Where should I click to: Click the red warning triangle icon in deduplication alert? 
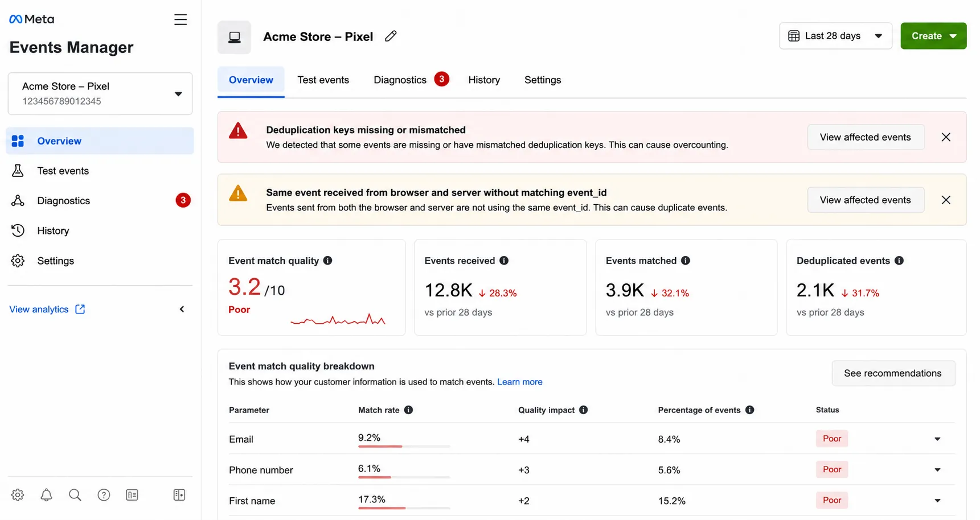[238, 131]
